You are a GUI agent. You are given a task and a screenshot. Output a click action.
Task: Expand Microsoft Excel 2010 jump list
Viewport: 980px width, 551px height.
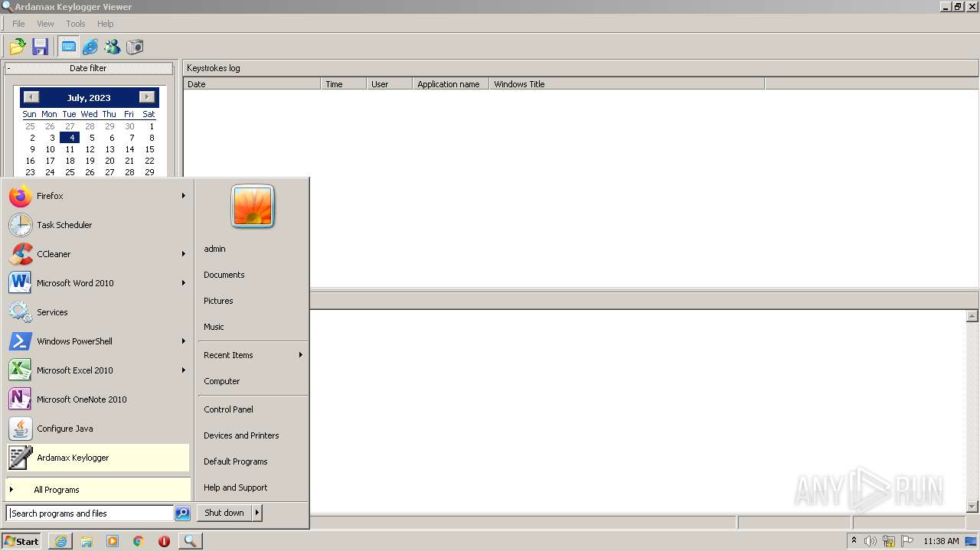click(x=184, y=370)
